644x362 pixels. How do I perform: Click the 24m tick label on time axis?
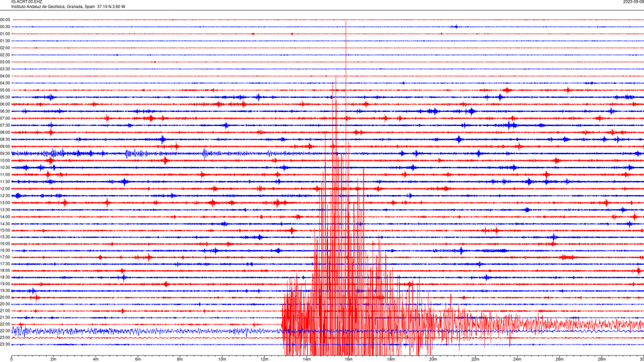point(517,359)
